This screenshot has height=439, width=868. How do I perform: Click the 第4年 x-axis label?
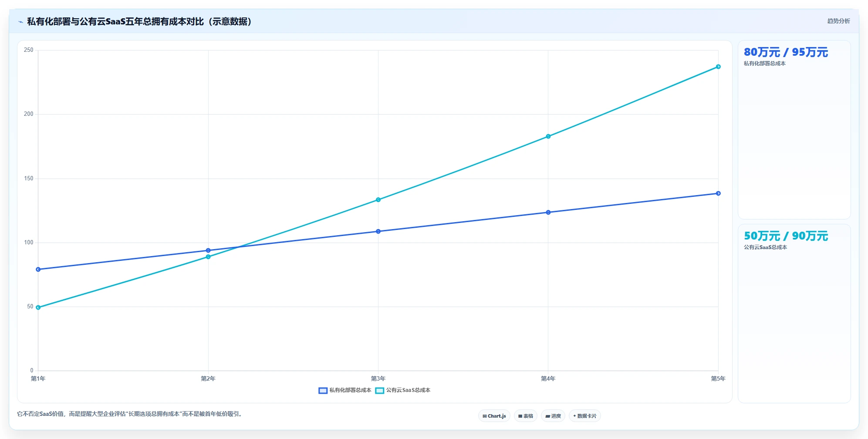548,378
